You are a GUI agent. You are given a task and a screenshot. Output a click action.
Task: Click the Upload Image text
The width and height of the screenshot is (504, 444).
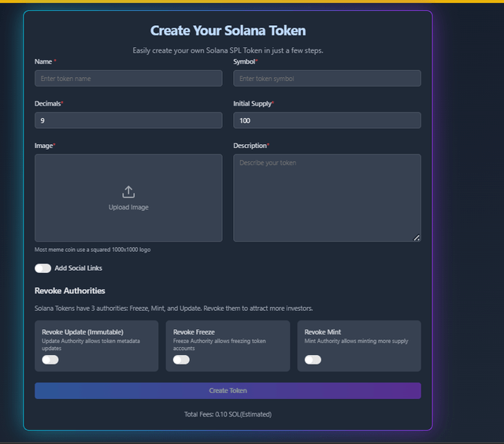coord(128,207)
